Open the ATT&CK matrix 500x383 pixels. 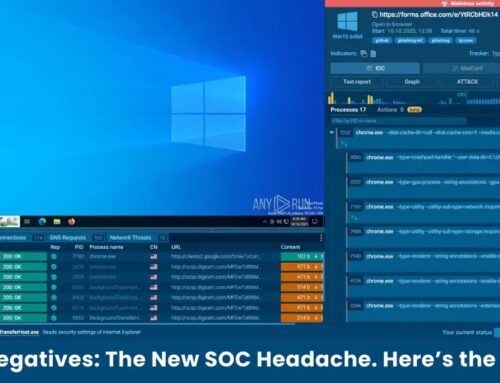click(x=467, y=82)
